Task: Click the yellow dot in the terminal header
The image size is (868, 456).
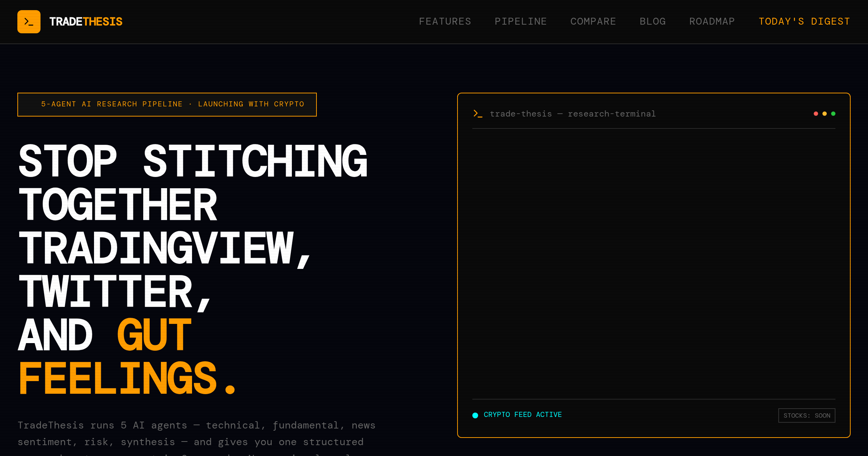Action: click(825, 114)
